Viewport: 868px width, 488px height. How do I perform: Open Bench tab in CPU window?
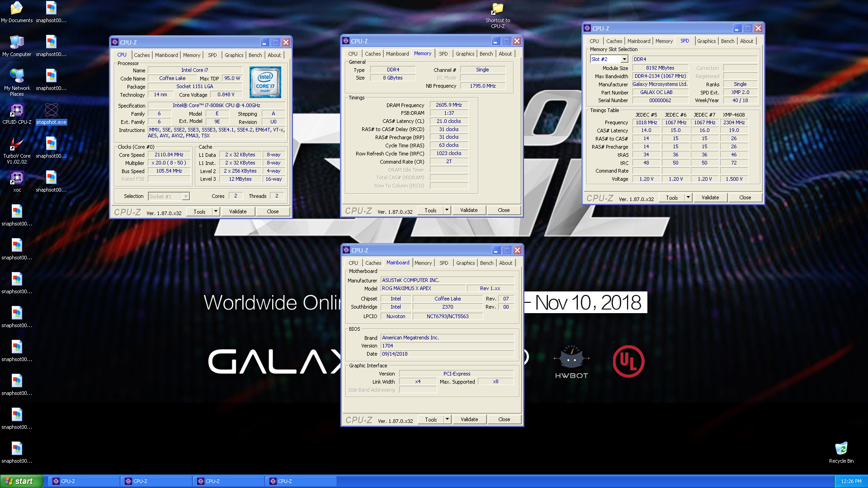(255, 55)
